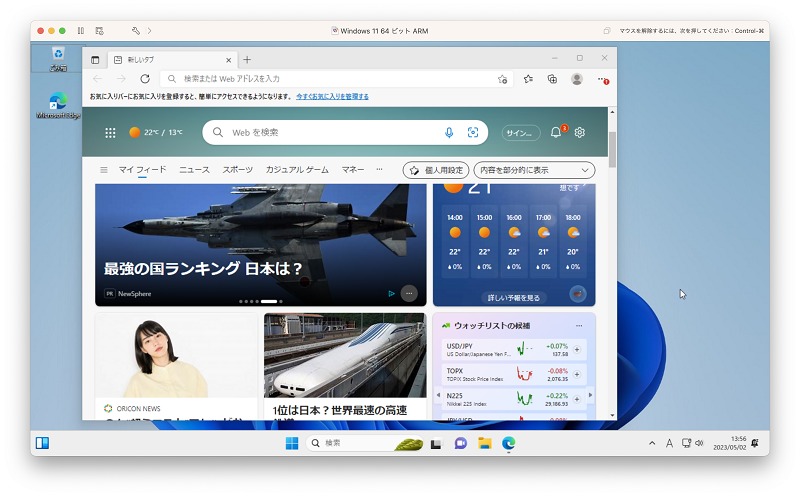Click the scrollbar down arrow

click(612, 416)
